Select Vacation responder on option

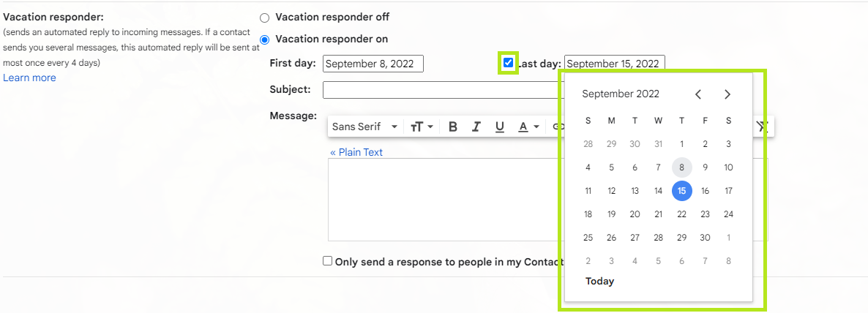point(265,39)
